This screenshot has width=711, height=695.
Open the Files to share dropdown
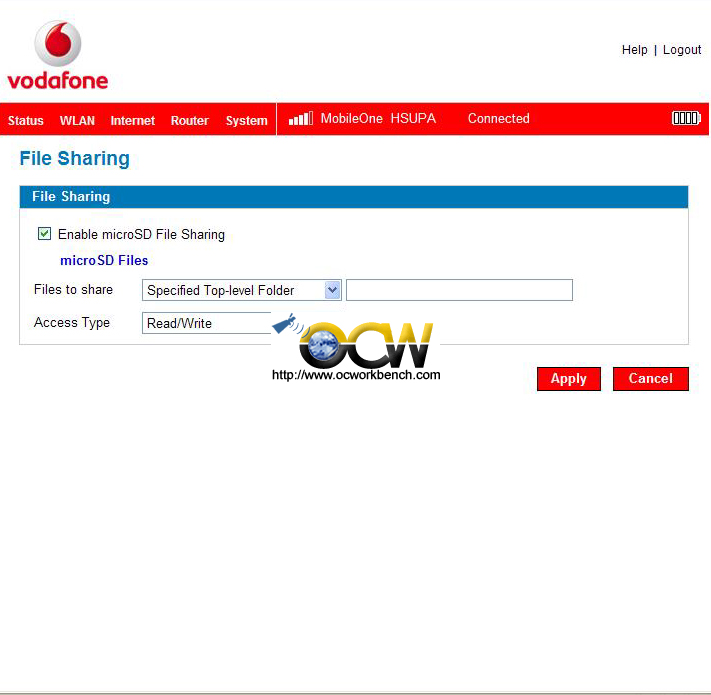(241, 290)
